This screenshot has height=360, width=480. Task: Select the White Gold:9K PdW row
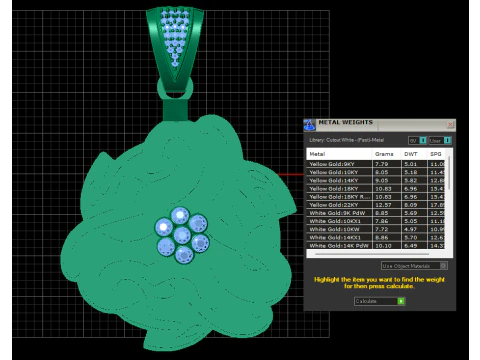[376, 213]
